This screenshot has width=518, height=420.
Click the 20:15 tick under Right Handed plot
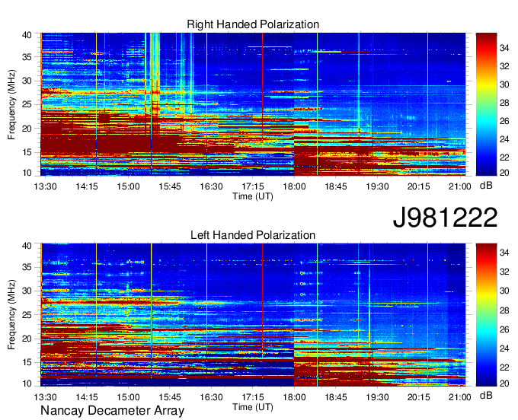[x=418, y=186]
